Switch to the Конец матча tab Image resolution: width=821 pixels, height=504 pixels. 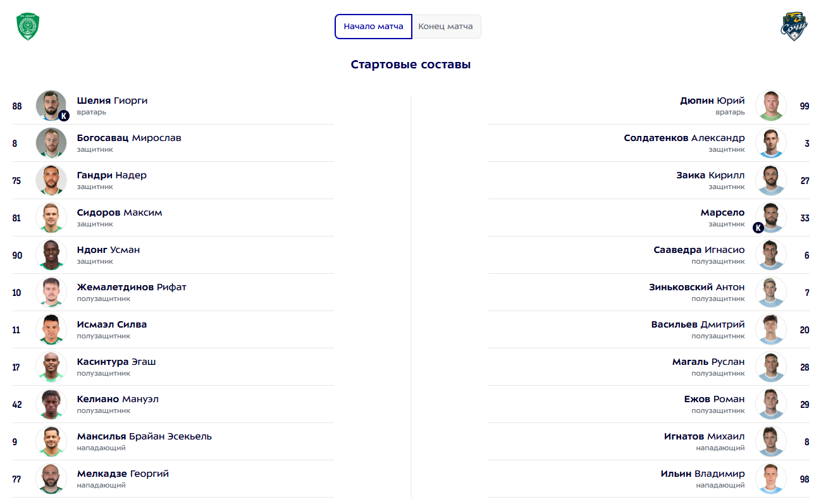(x=446, y=27)
